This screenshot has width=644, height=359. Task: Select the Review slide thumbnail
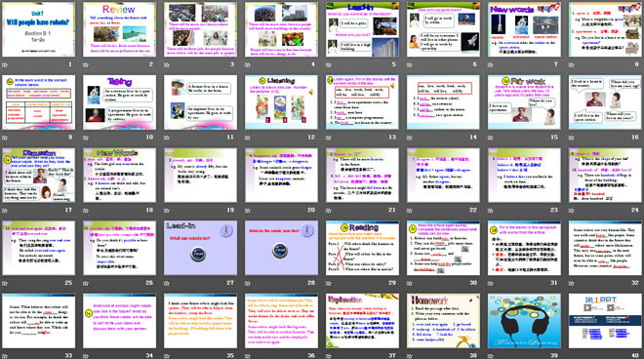(x=119, y=29)
